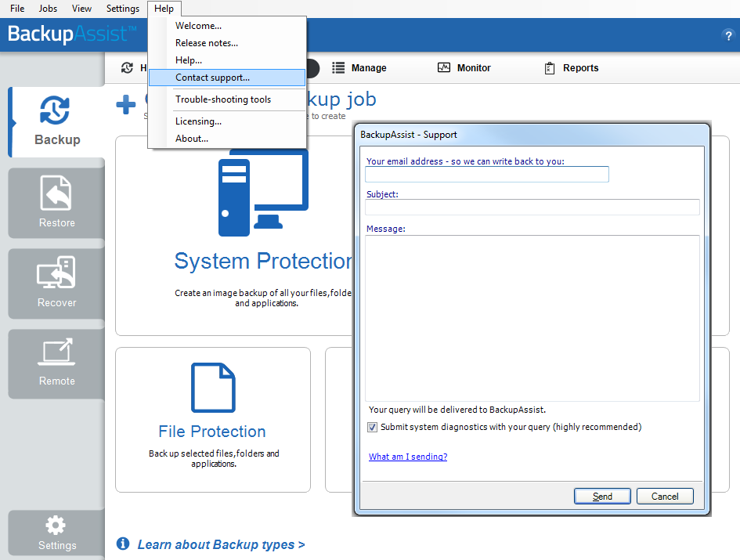Open the Jobs menu
740x560 pixels.
point(48,9)
